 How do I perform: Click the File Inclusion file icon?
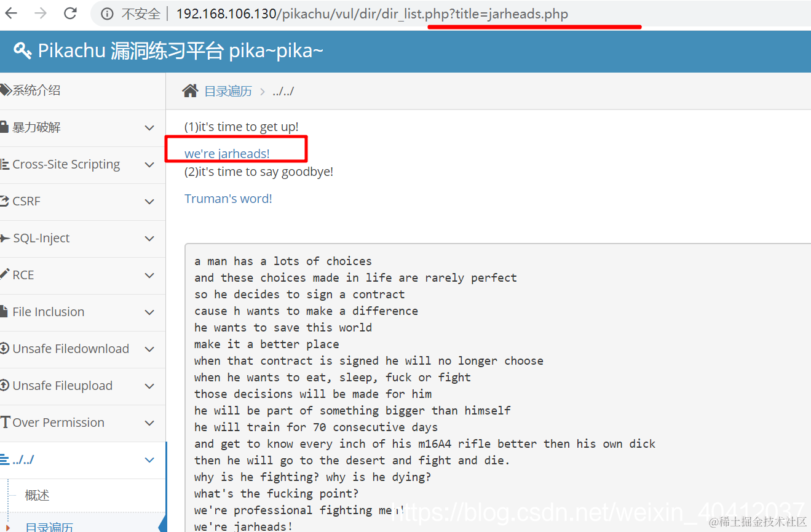click(4, 312)
